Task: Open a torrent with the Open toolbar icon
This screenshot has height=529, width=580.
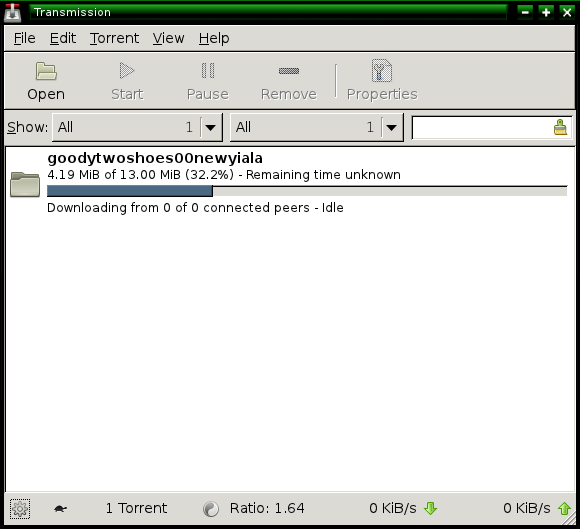Action: coord(46,71)
